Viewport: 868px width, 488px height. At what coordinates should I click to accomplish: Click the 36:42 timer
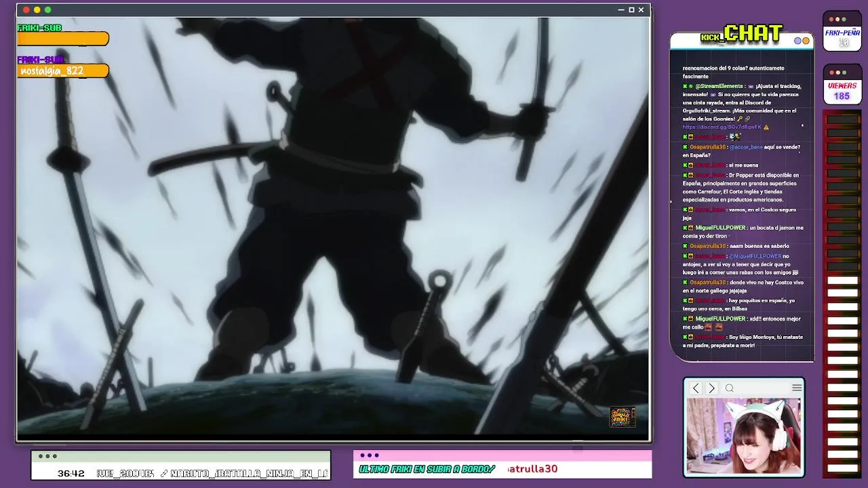pos(71,473)
